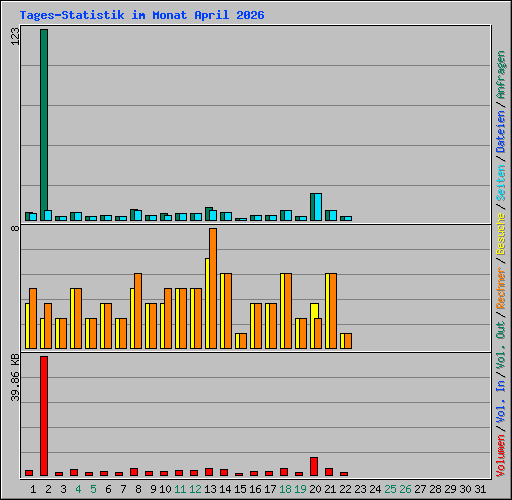This screenshot has width=512, height=500.
Task: Click day label '16' on the x-axis
Action: click(x=255, y=489)
